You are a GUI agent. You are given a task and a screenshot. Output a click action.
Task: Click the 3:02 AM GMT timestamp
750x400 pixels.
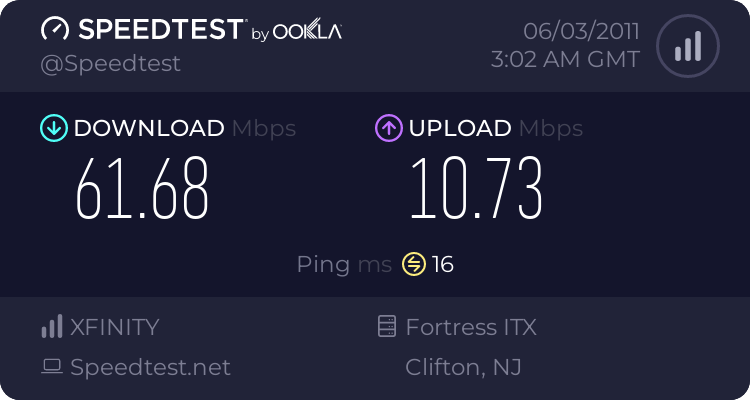tap(565, 60)
